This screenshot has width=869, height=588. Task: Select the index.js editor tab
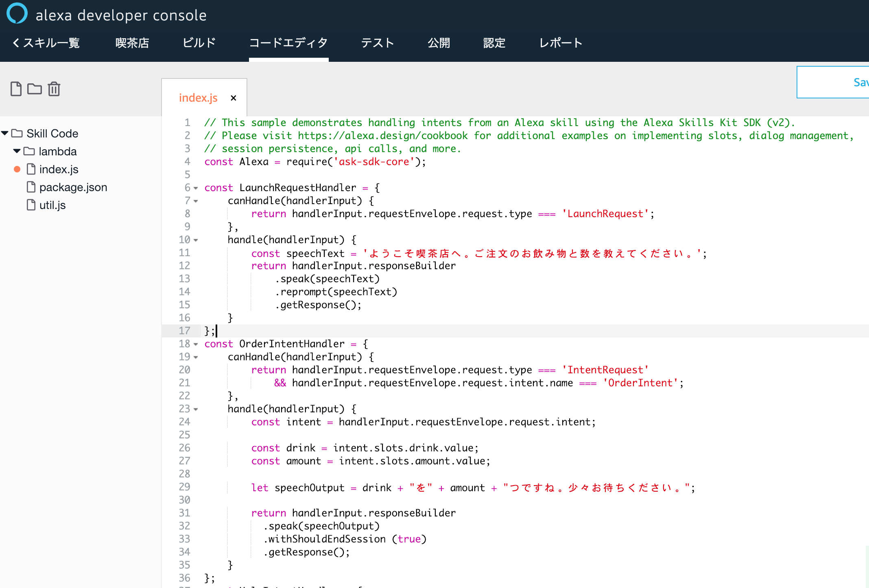pyautogui.click(x=198, y=98)
